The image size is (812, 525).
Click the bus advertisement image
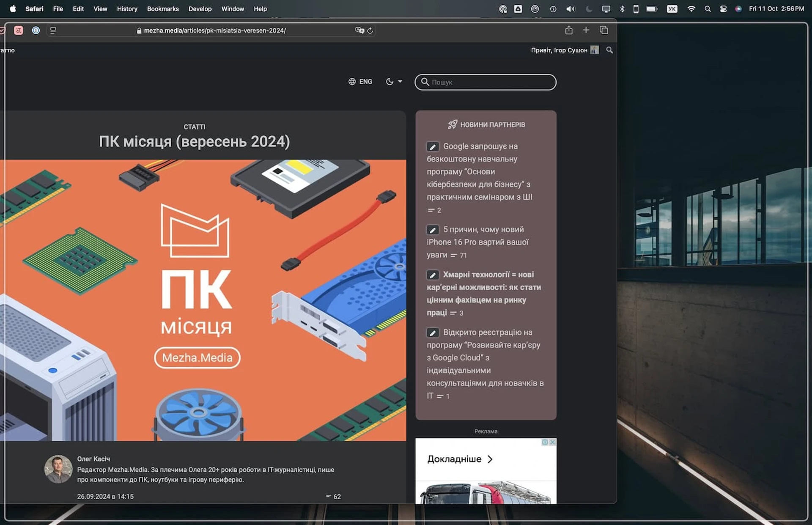(486, 493)
